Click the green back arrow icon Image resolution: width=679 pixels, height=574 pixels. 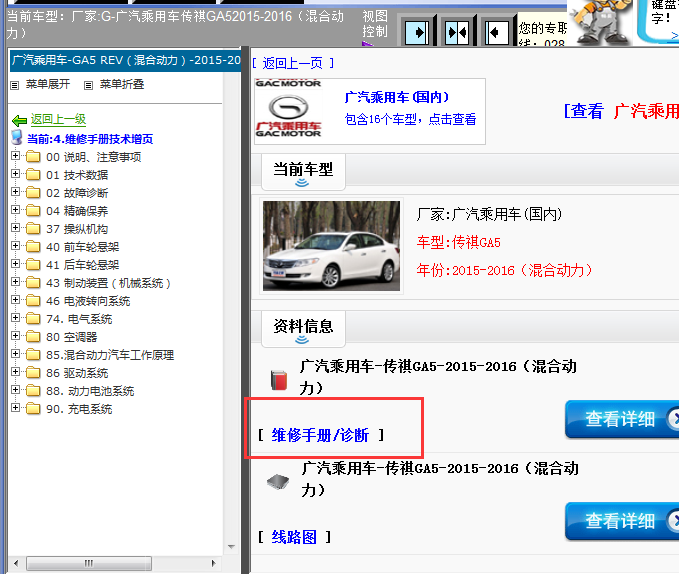(19, 120)
